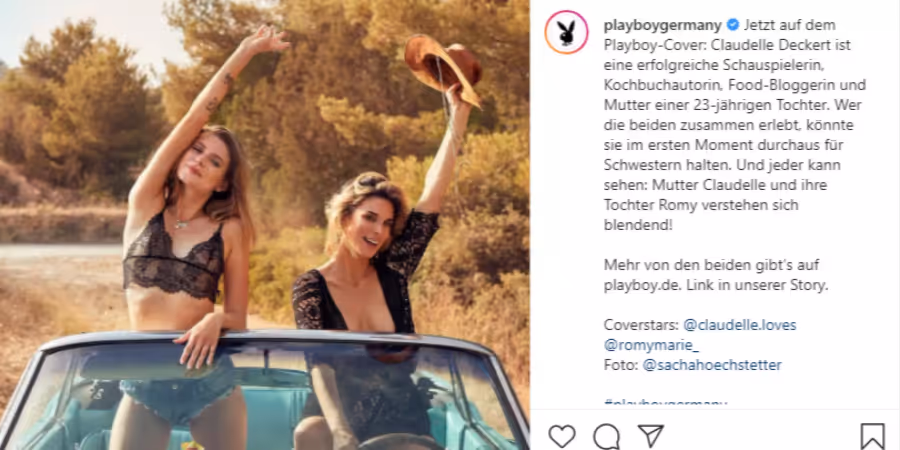Share post using paper plane icon
The width and height of the screenshot is (900, 450).
pyautogui.click(x=651, y=436)
